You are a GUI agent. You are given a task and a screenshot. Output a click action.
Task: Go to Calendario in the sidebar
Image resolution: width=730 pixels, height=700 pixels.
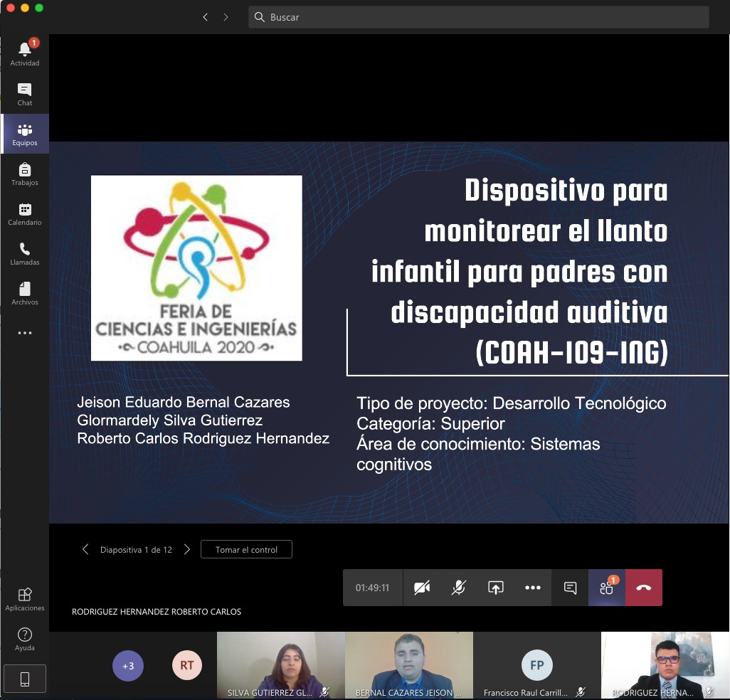point(25,213)
